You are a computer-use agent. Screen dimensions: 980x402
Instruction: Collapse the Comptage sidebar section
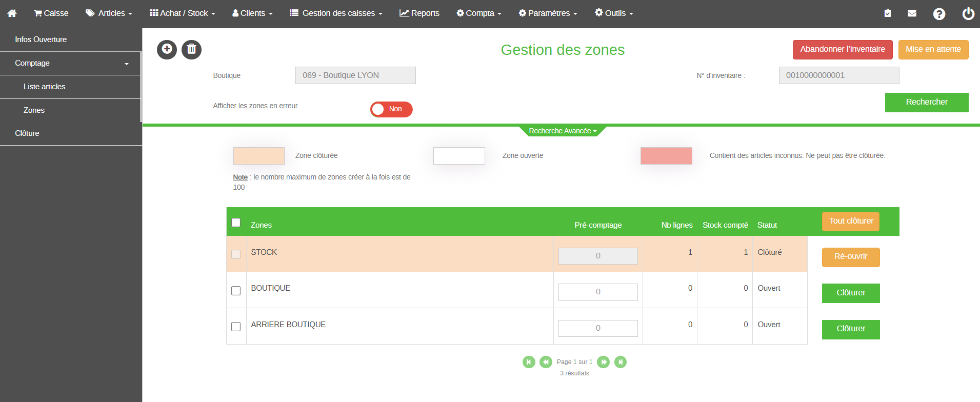tap(70, 63)
